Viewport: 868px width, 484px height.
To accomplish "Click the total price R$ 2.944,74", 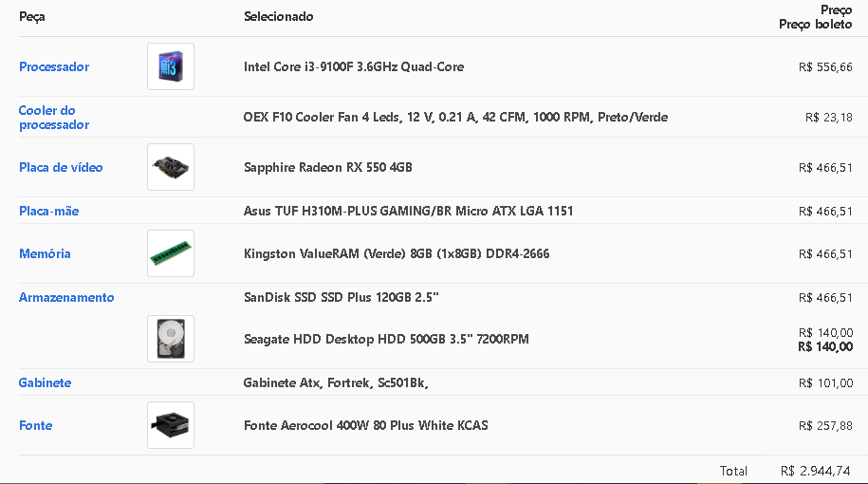I will [816, 471].
